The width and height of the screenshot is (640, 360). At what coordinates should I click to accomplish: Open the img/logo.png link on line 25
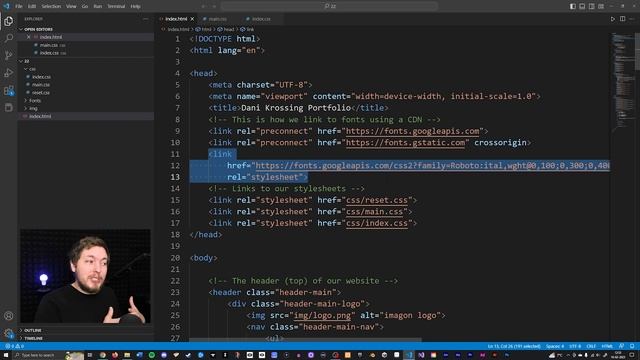(322, 316)
